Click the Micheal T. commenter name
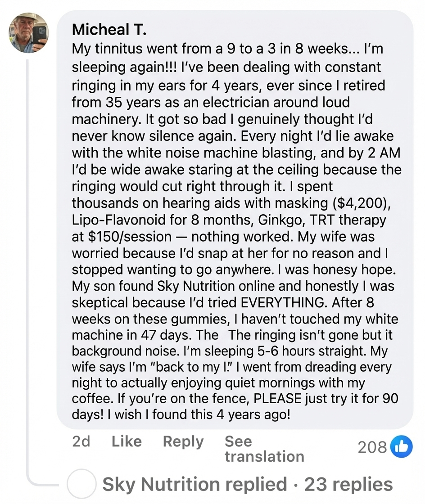Image resolution: width=425 pixels, height=504 pixels. click(x=109, y=30)
